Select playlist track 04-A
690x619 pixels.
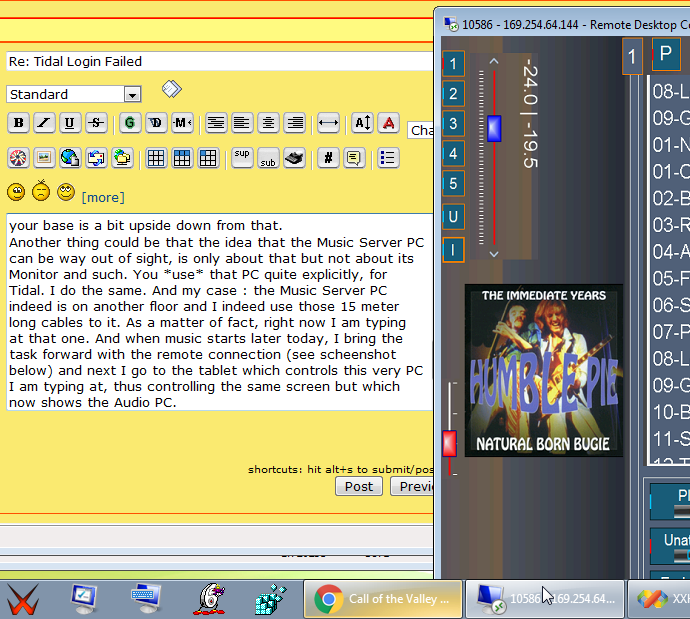click(670, 252)
